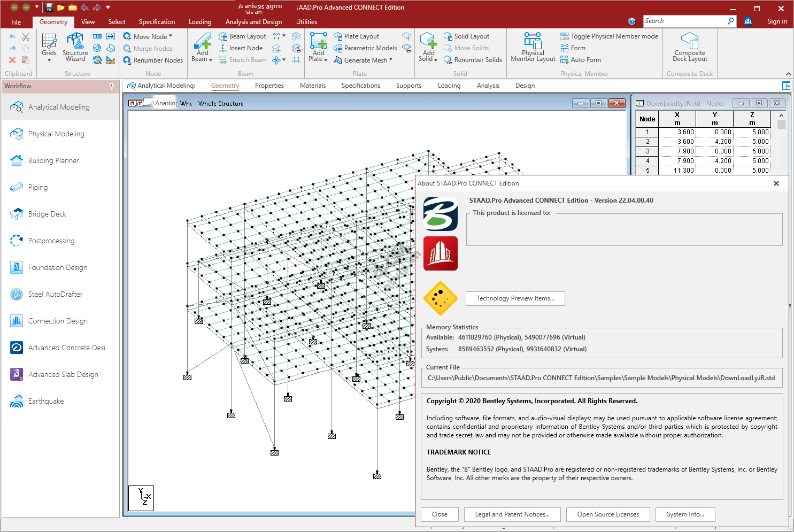Open the Analytical Modeling workflow
The width and height of the screenshot is (794, 532).
(60, 107)
